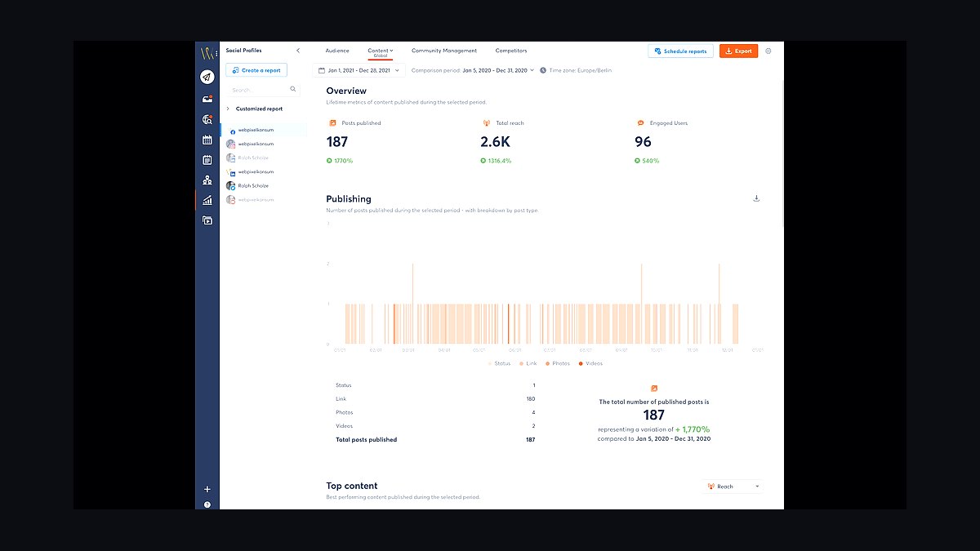Click the plus icon at sidebar bottom
This screenshot has height=551, width=980.
pos(207,489)
